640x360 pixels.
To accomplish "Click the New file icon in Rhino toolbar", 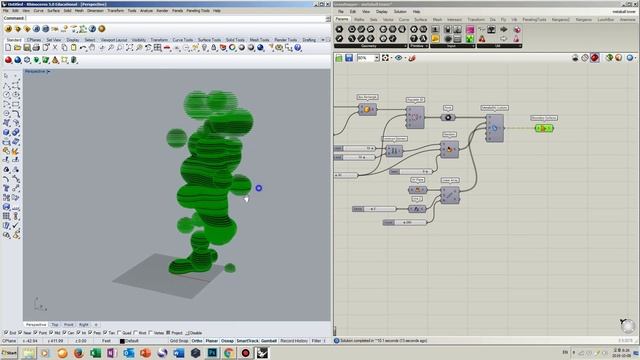I will (x=8, y=48).
